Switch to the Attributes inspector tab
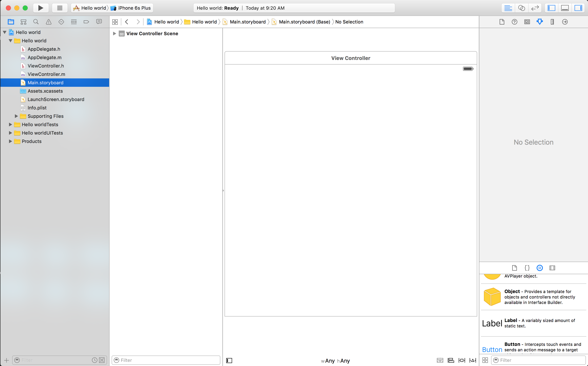The height and width of the screenshot is (366, 588). pyautogui.click(x=540, y=22)
